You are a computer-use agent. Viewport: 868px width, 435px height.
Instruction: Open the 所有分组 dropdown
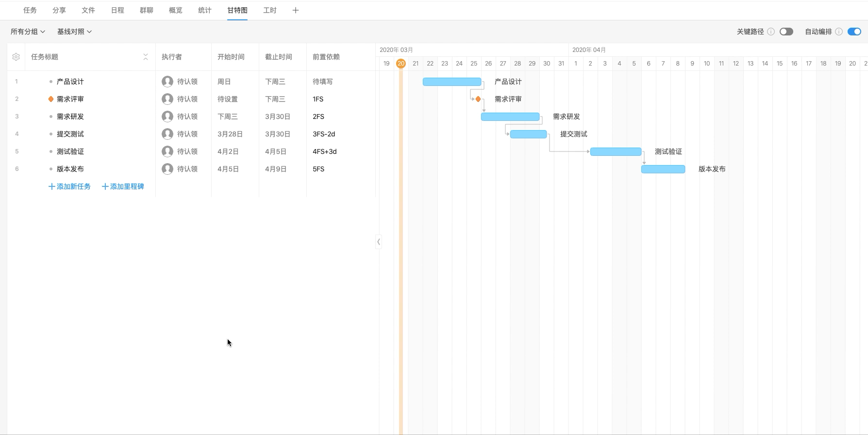click(28, 32)
